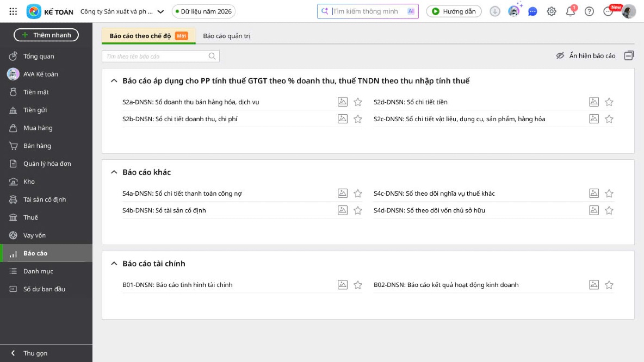Open the app grid launcher icon
The width and height of the screenshot is (644, 362).
coord(13,11)
